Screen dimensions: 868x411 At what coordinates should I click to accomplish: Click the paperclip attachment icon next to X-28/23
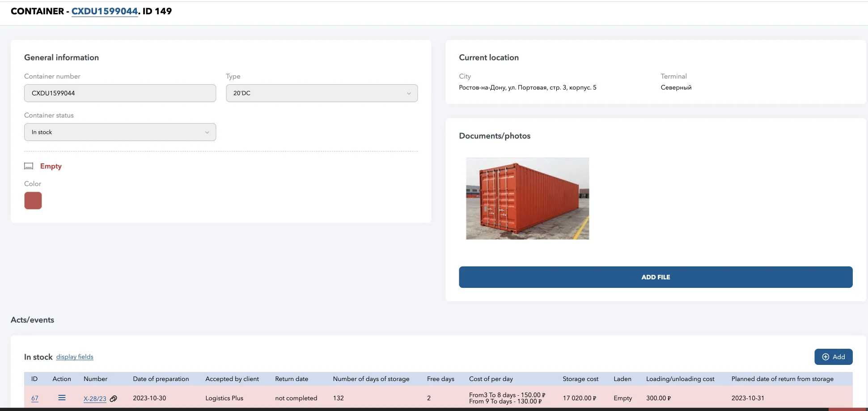pos(114,398)
